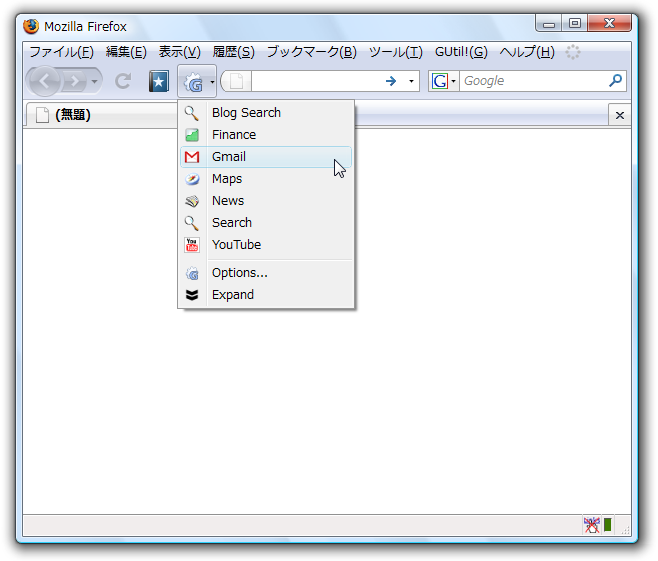The height and width of the screenshot is (561, 658).
Task: Switch to the (無題) tab
Action: tap(101, 115)
